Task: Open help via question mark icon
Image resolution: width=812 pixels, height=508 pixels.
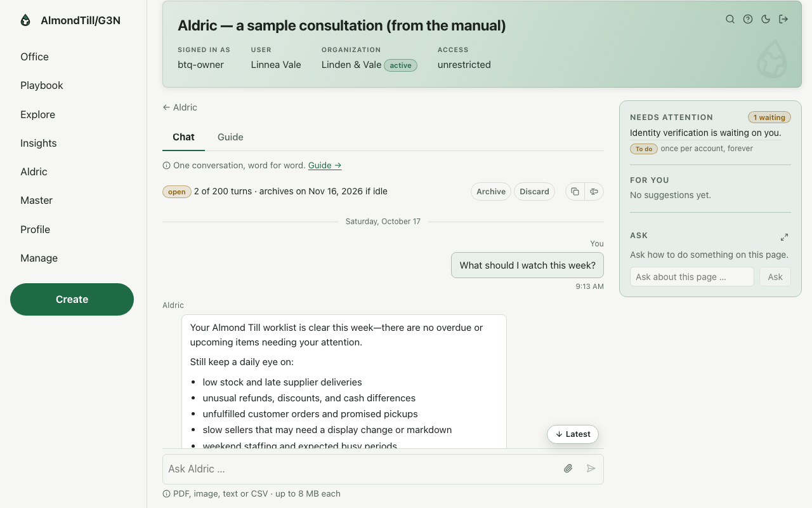Action: pos(748,19)
